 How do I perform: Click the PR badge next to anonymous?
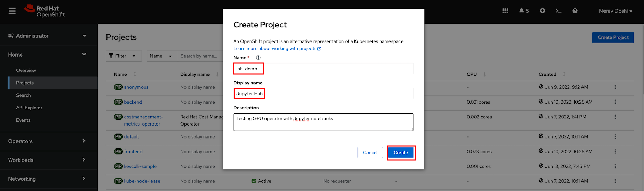(118, 87)
